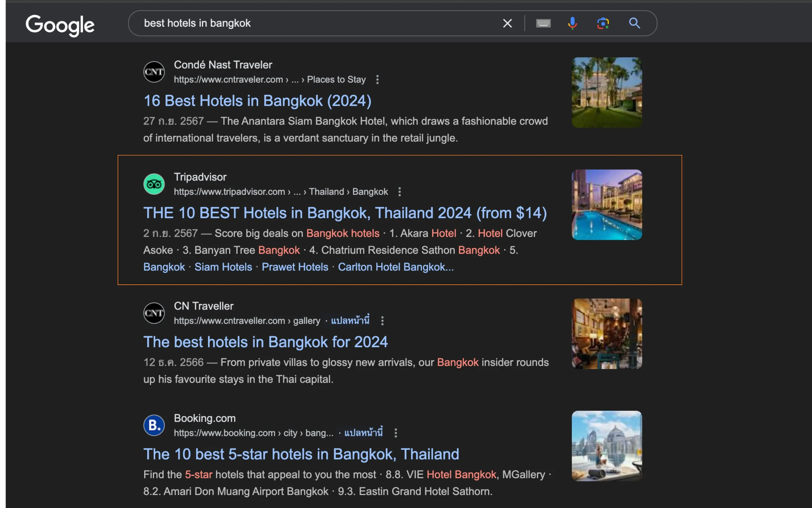This screenshot has height=508, width=812.
Task: Open '16 Best Hotels in Bangkok (2024)' link
Action: point(257,101)
